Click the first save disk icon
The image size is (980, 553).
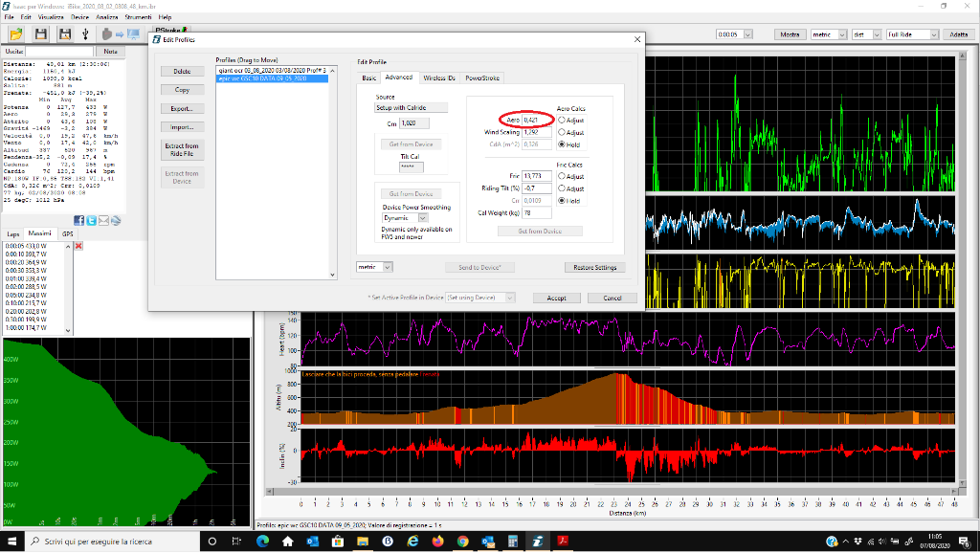point(41,34)
